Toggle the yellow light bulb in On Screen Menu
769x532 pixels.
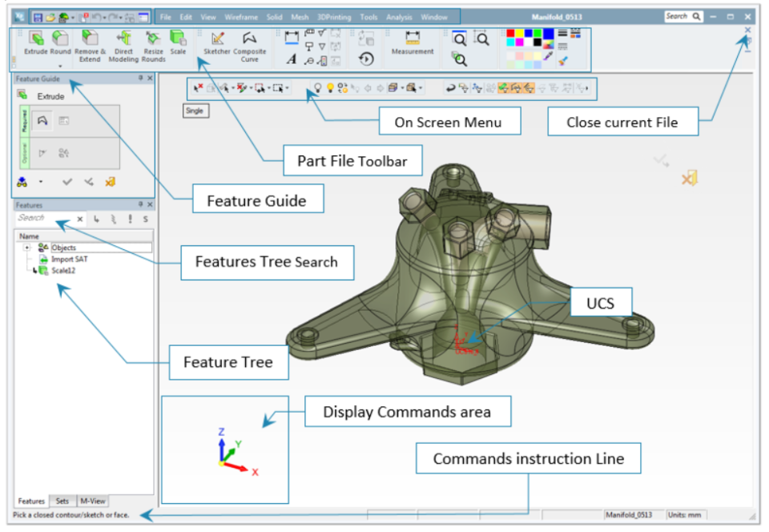[x=330, y=87]
